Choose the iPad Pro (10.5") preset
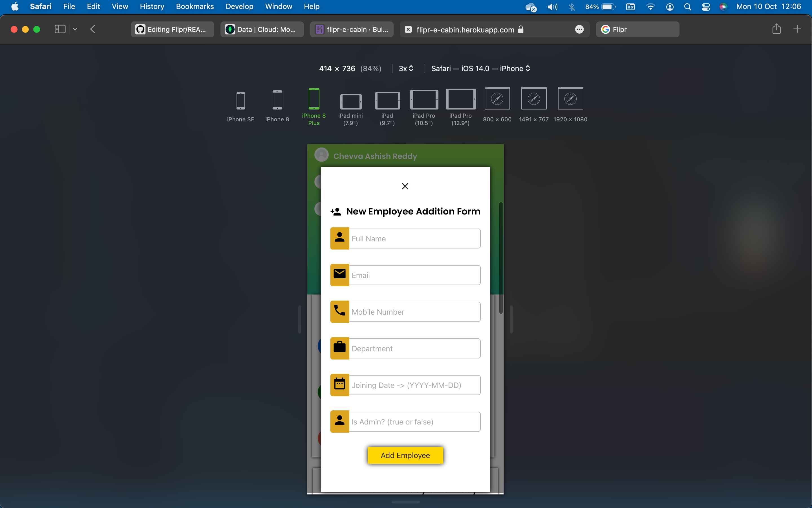 [x=424, y=108]
